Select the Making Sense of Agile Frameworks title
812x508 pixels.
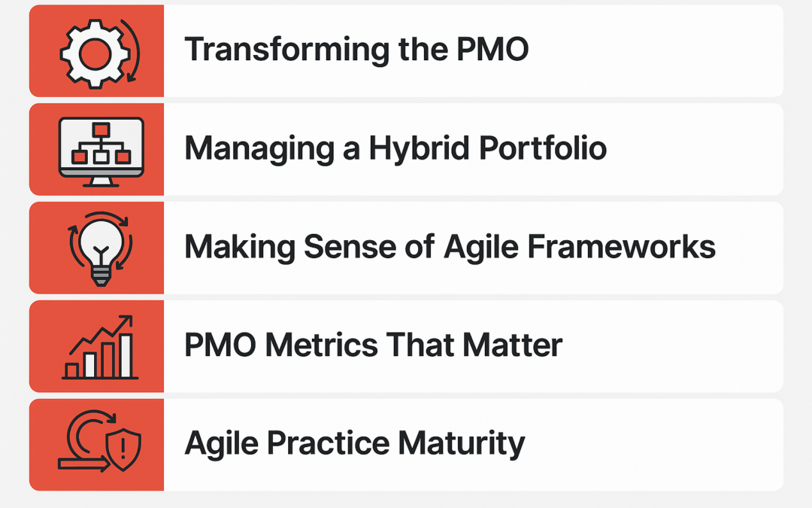(450, 247)
